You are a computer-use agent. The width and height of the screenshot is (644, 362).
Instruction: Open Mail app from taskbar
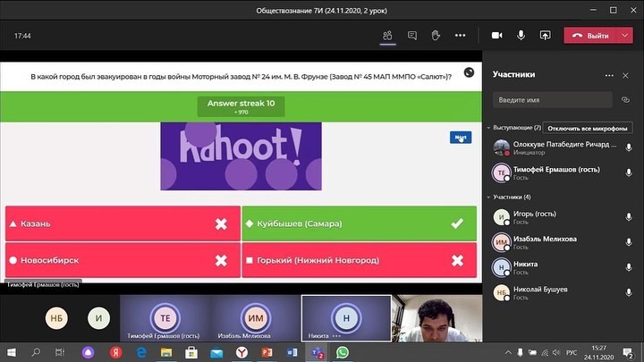216,352
